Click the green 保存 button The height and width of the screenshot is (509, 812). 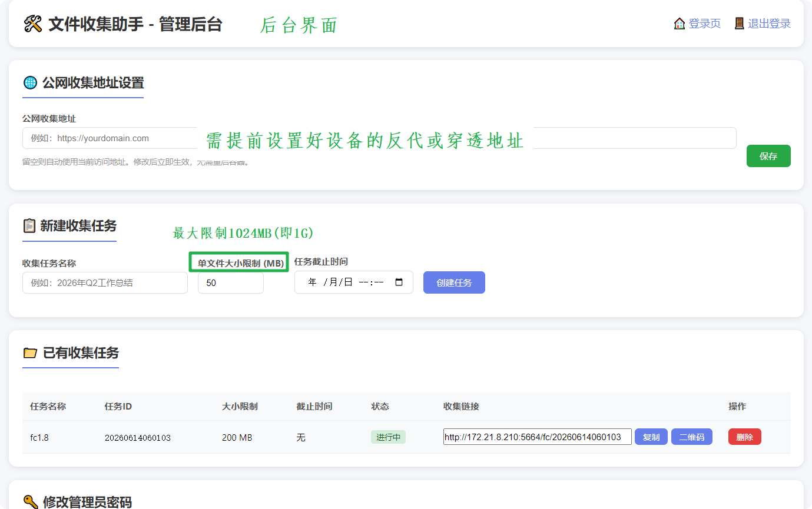(x=768, y=156)
